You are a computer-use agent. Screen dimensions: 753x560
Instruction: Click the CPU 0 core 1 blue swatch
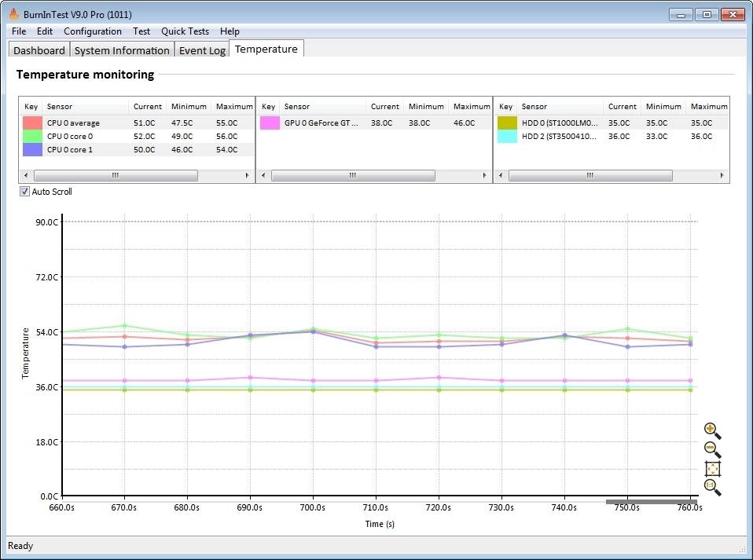tap(32, 150)
